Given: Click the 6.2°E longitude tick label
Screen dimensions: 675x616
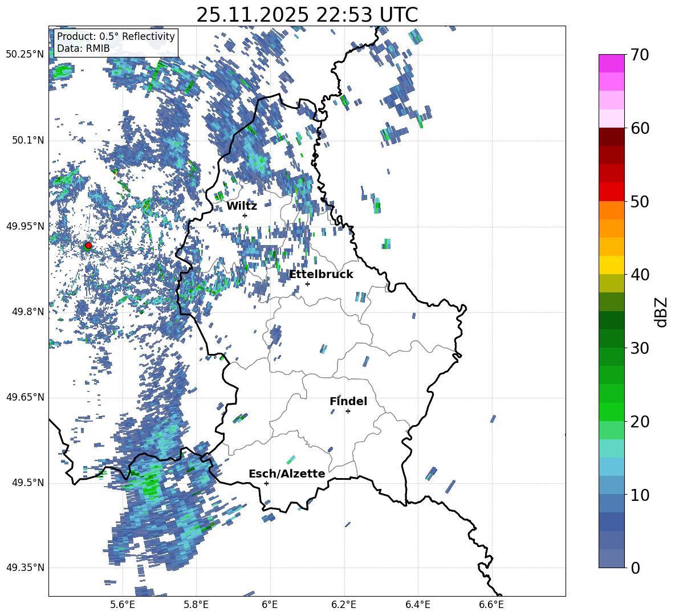Looking at the screenshot, I should [344, 605].
